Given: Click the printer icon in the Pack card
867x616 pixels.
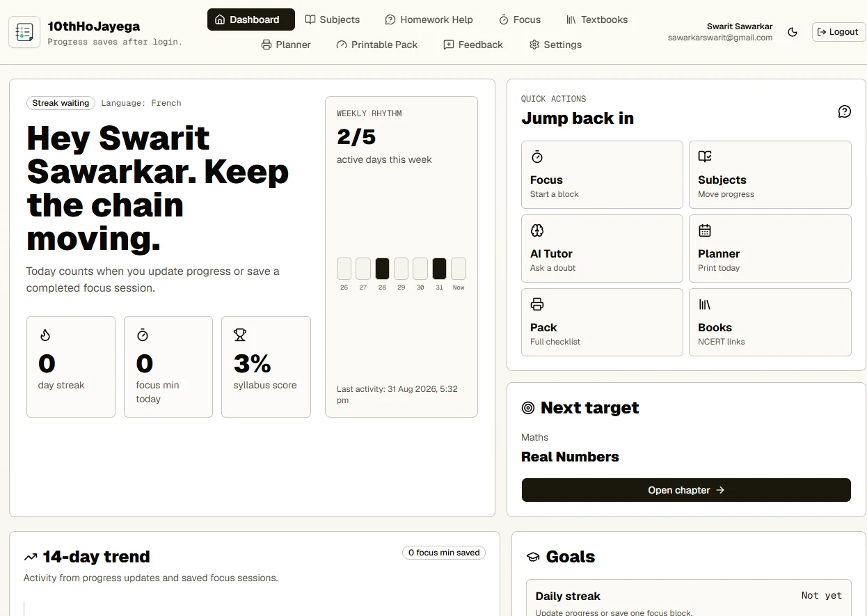Looking at the screenshot, I should (537, 304).
